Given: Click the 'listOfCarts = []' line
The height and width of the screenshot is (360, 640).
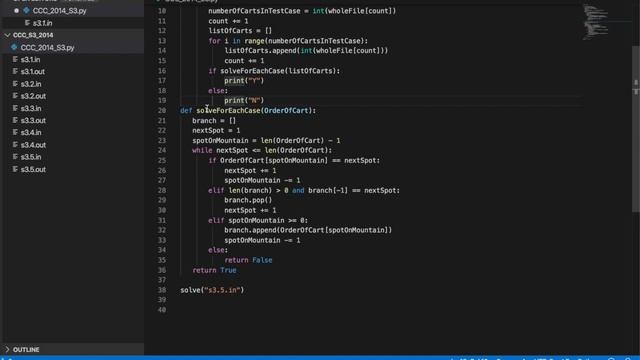Looking at the screenshot, I should click(x=240, y=31).
